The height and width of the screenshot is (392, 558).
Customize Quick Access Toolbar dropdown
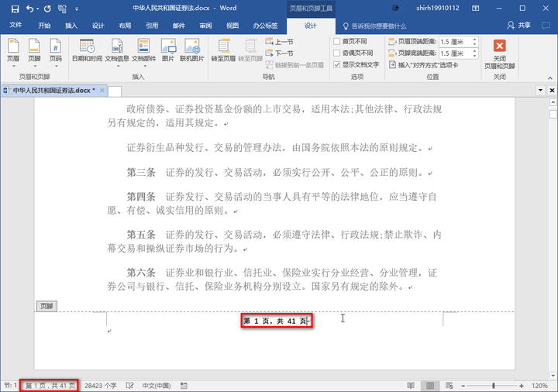point(77,9)
